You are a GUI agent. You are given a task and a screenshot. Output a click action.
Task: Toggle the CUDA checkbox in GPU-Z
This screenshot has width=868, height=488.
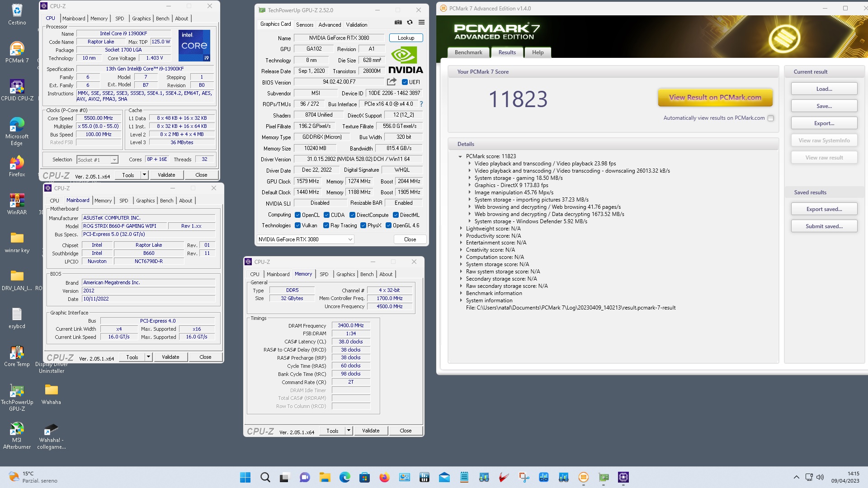(x=326, y=215)
